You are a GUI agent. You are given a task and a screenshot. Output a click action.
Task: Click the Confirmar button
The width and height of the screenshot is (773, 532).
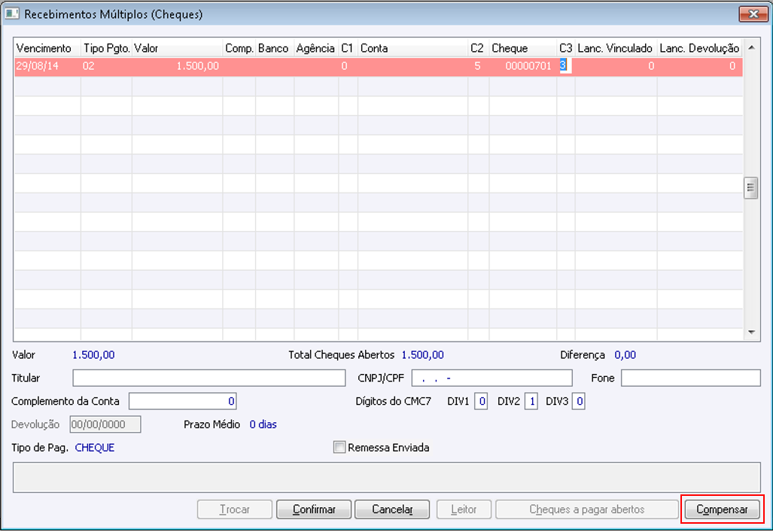point(314,509)
